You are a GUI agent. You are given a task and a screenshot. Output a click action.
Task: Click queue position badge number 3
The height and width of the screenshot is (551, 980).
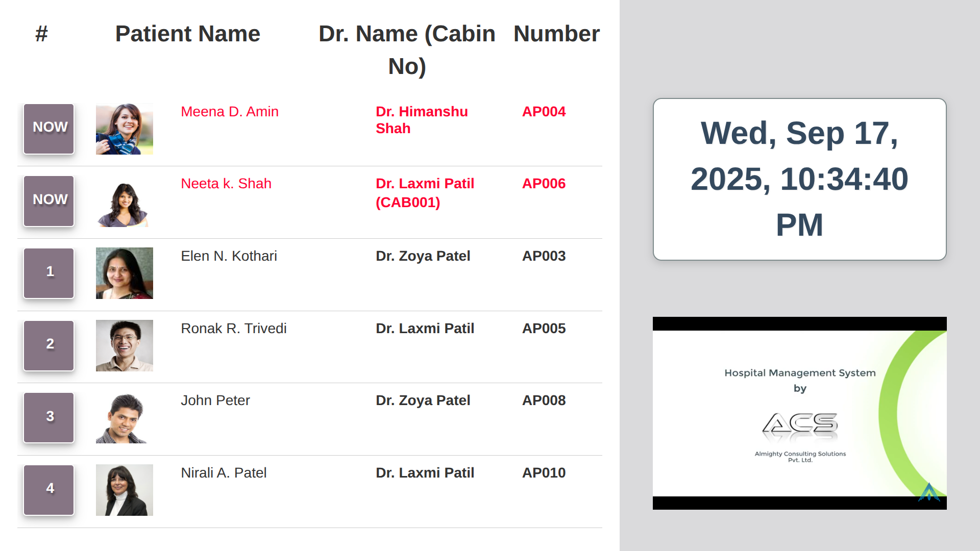point(49,418)
